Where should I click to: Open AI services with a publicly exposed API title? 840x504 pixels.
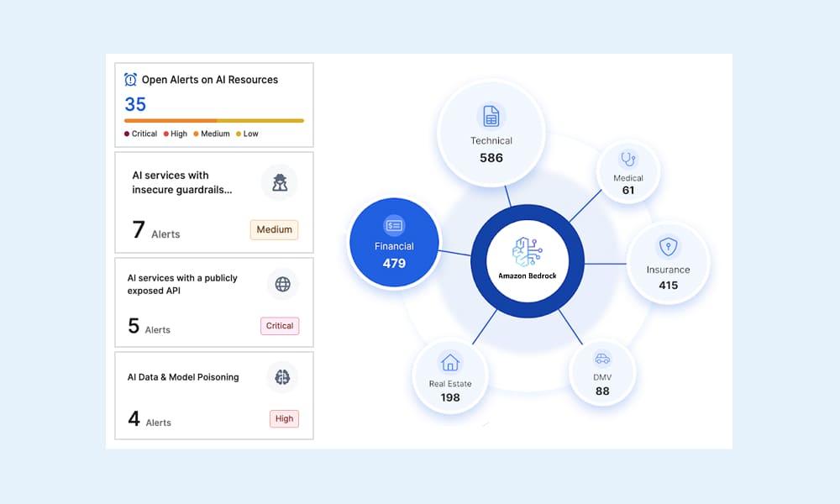click(x=182, y=285)
